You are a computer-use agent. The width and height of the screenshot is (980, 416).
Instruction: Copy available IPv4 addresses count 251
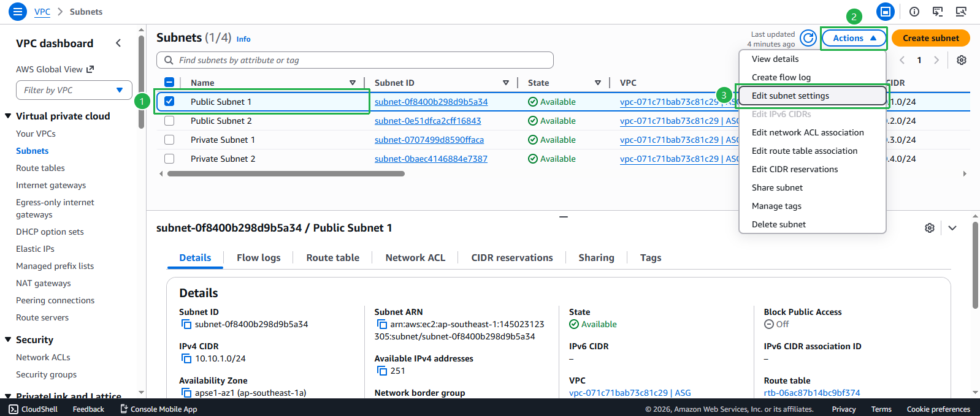pos(381,371)
